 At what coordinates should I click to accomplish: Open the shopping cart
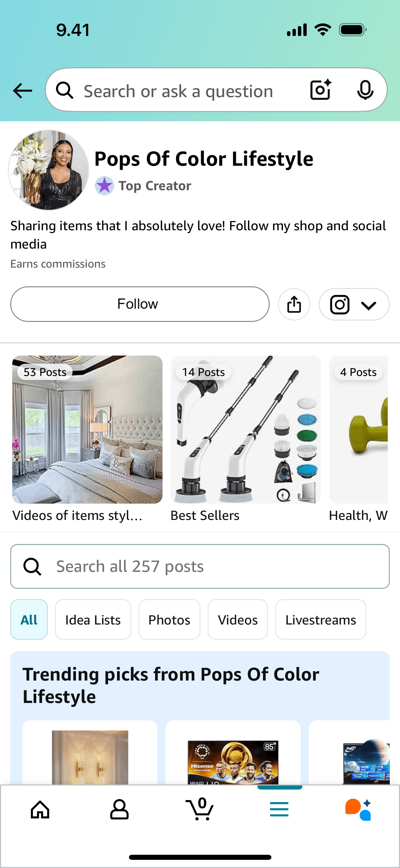click(200, 810)
